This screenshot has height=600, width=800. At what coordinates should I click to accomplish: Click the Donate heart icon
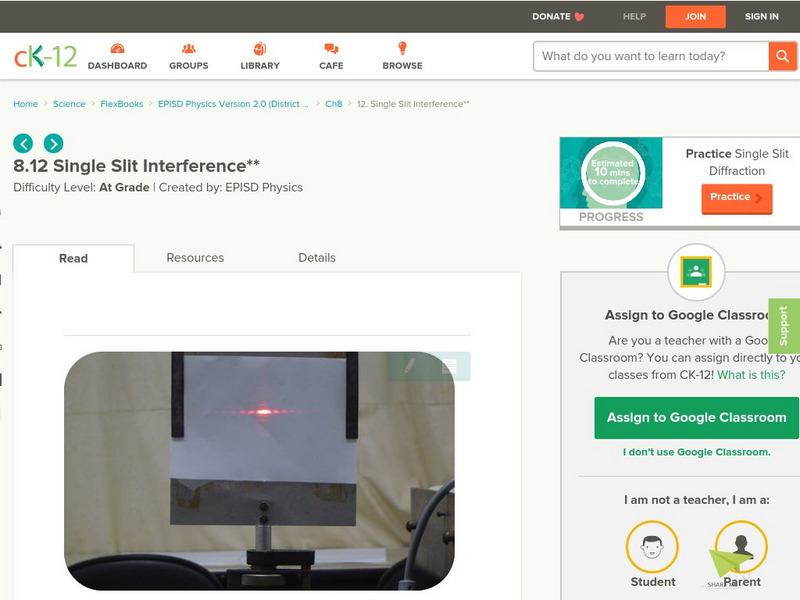tap(579, 17)
